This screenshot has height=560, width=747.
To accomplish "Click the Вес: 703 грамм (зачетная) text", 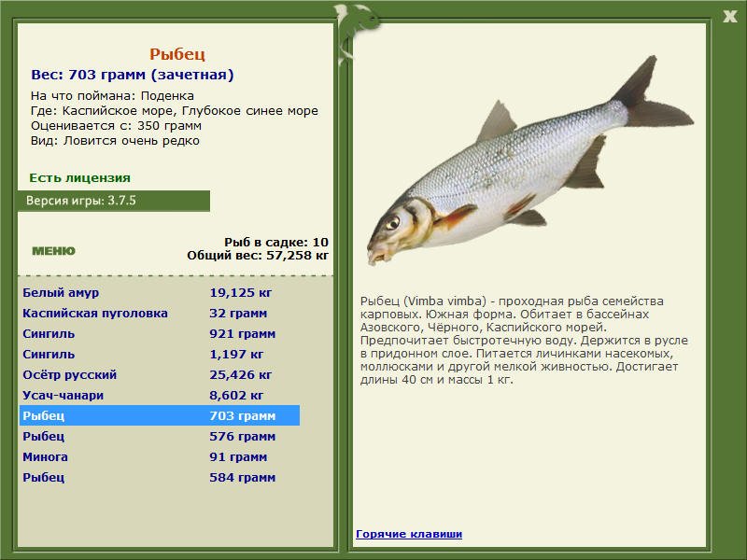I will 133,75.
